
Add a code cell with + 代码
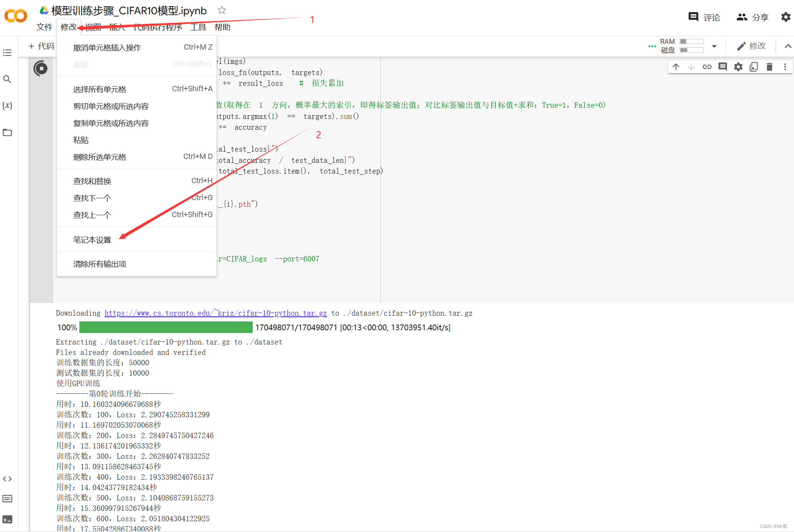[x=41, y=46]
